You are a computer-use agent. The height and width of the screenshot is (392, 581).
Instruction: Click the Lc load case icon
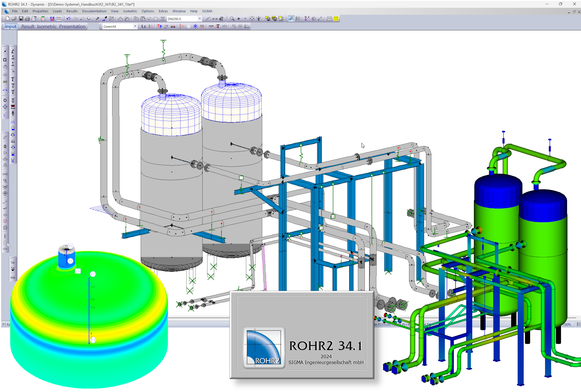click(x=144, y=26)
